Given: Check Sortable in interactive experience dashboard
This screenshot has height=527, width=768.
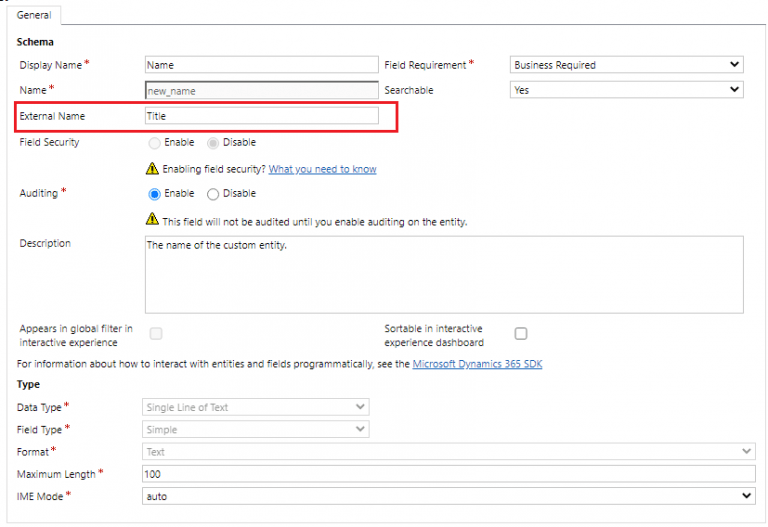Looking at the screenshot, I should [521, 334].
